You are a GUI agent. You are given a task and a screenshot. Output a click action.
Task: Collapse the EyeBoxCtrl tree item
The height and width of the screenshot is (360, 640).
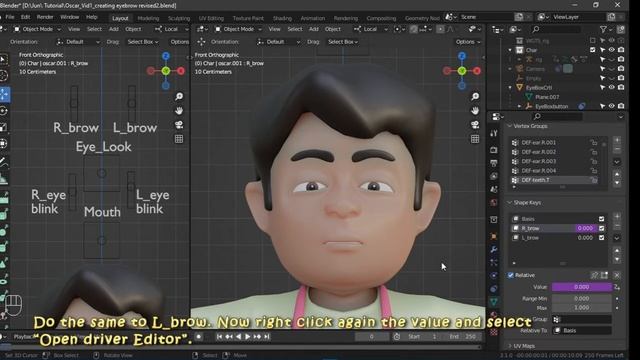[510, 87]
